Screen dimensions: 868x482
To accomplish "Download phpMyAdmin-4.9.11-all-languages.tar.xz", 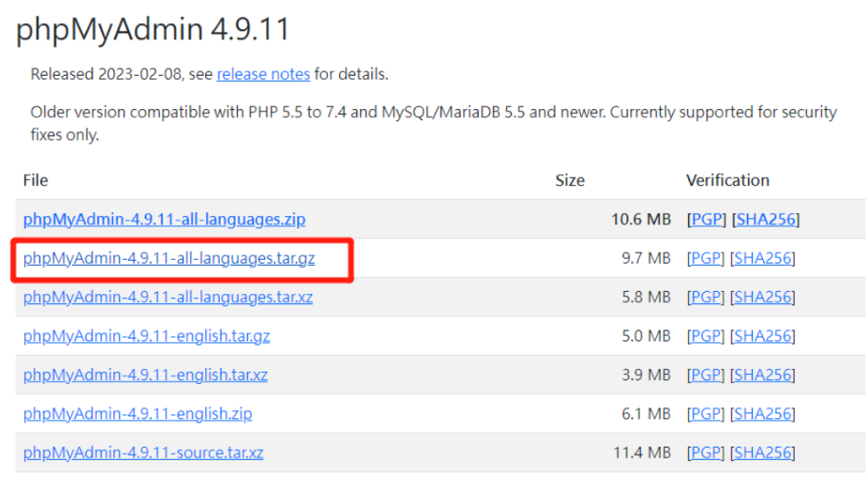I will (x=168, y=297).
